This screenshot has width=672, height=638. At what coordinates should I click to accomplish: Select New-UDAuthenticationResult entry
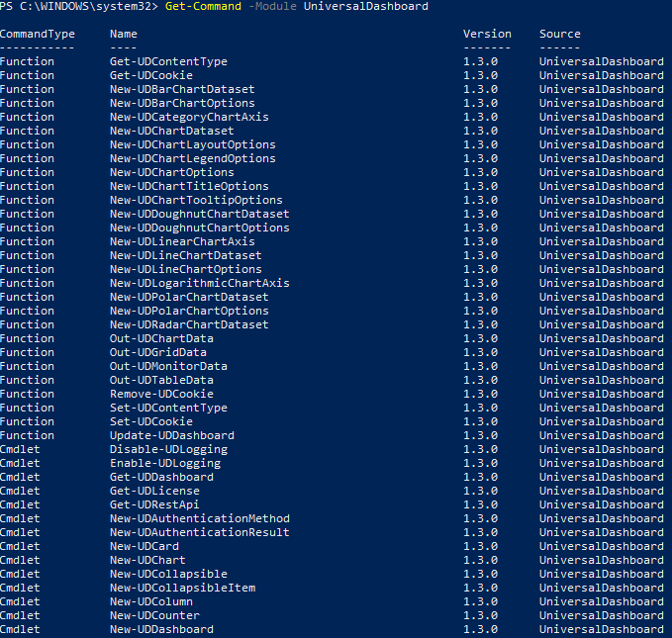tap(199, 532)
